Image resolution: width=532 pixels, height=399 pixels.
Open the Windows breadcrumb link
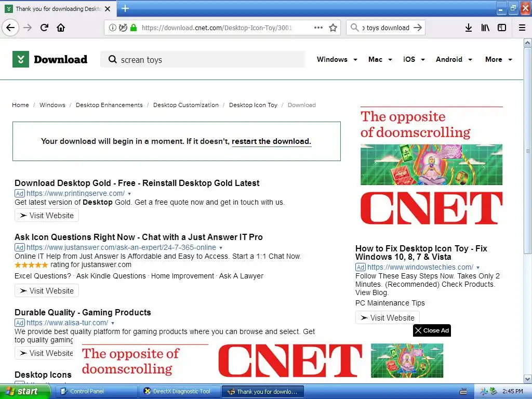click(52, 105)
